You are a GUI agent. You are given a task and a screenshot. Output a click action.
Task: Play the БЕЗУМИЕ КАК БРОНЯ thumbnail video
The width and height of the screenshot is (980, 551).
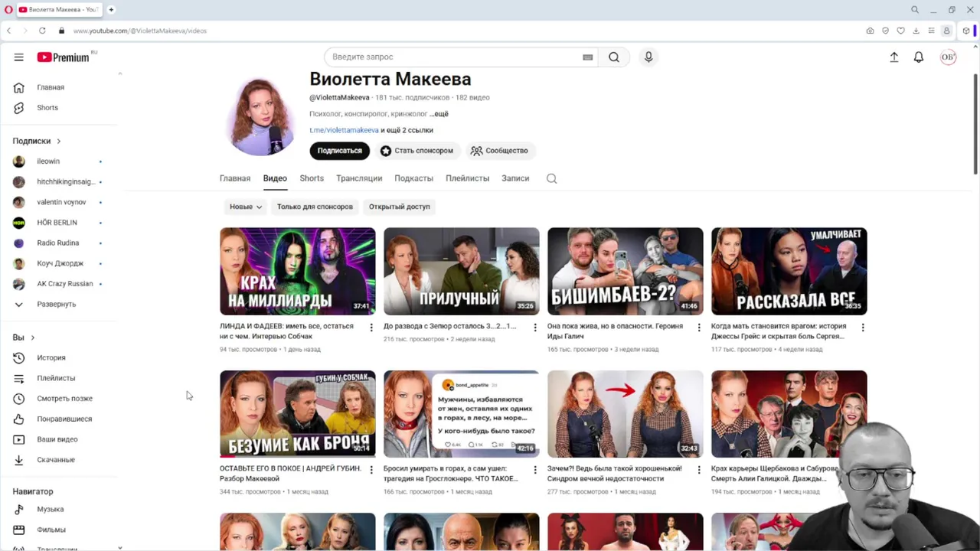(x=298, y=414)
